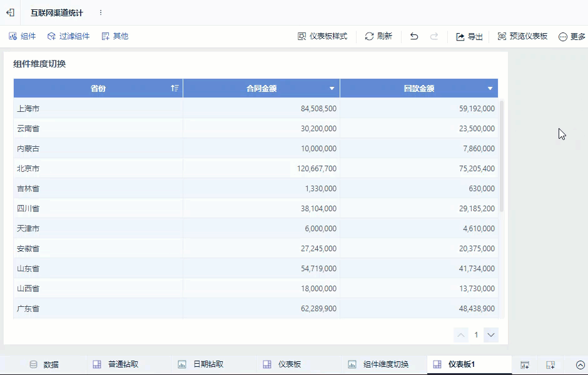Click the 合同金额 header text
The image size is (588, 375).
pyautogui.click(x=261, y=88)
